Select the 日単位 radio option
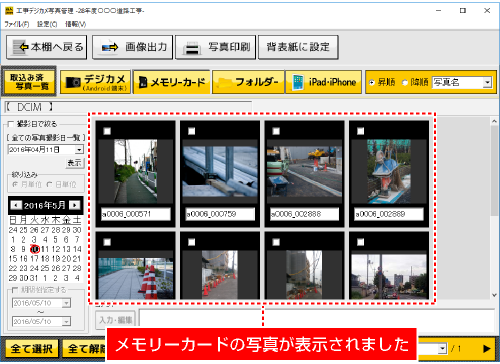Viewport: 500px width, 364px height. [x=49, y=184]
